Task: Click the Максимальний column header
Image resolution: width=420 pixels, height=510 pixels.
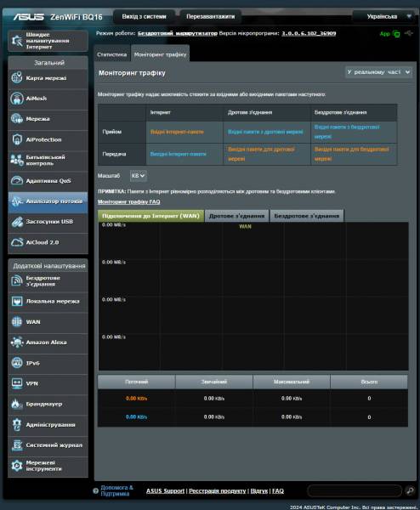Action: [x=292, y=382]
